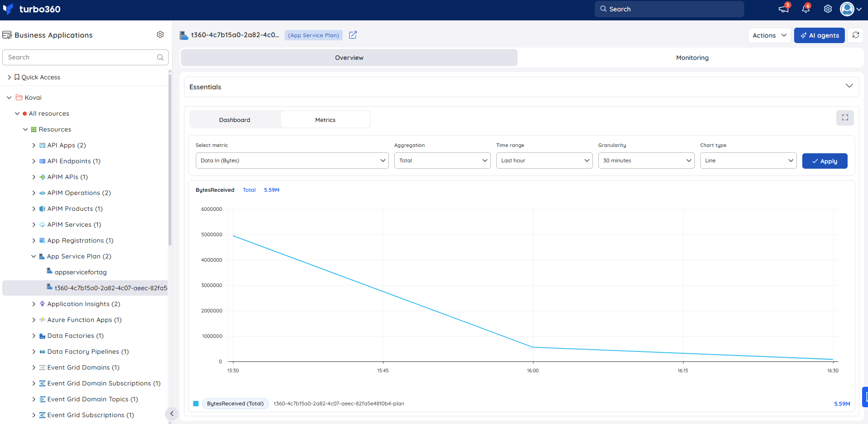The image size is (868, 424).
Task: Click the Total 5.59M summary value
Action: click(x=272, y=190)
